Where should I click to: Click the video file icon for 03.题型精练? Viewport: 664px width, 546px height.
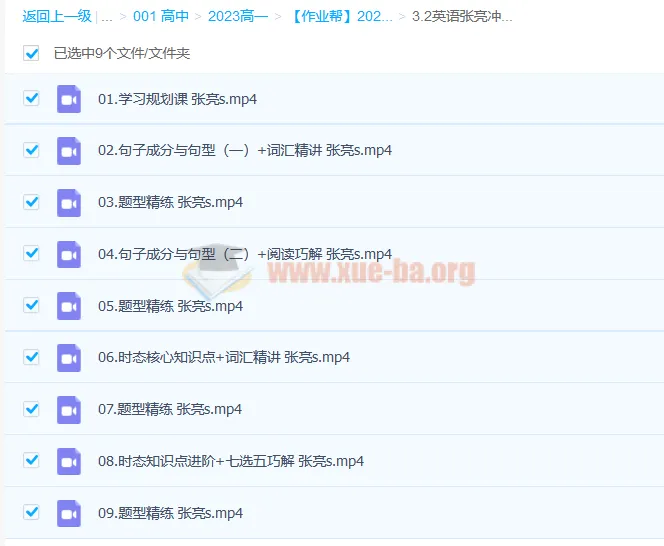coord(68,203)
